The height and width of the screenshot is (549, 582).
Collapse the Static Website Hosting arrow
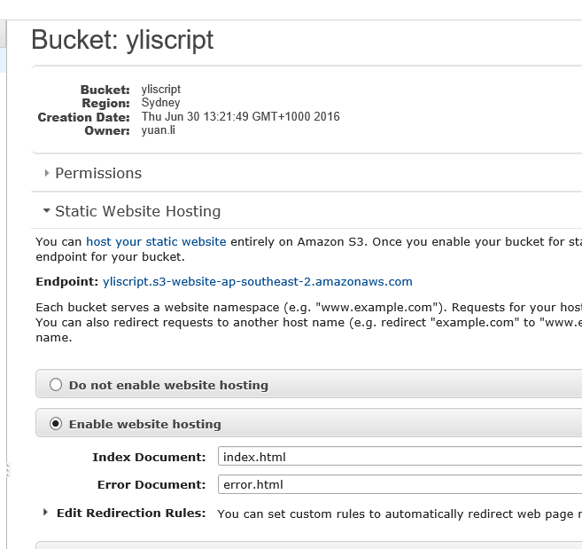point(46,211)
